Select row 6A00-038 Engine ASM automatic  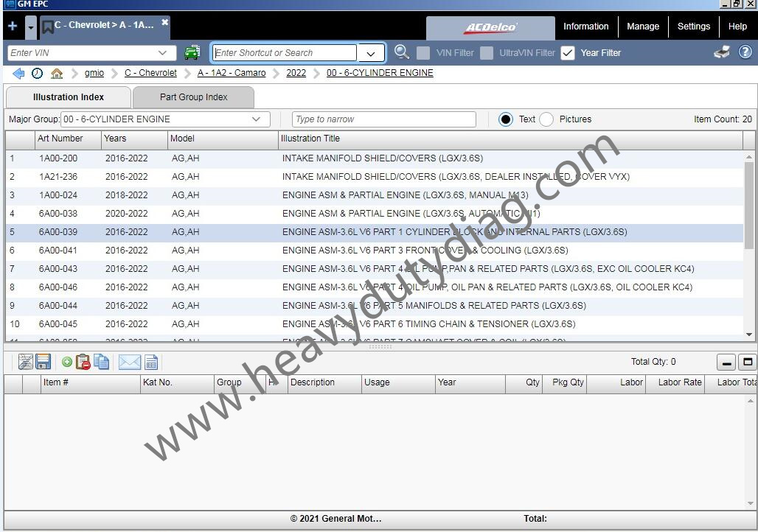point(375,214)
